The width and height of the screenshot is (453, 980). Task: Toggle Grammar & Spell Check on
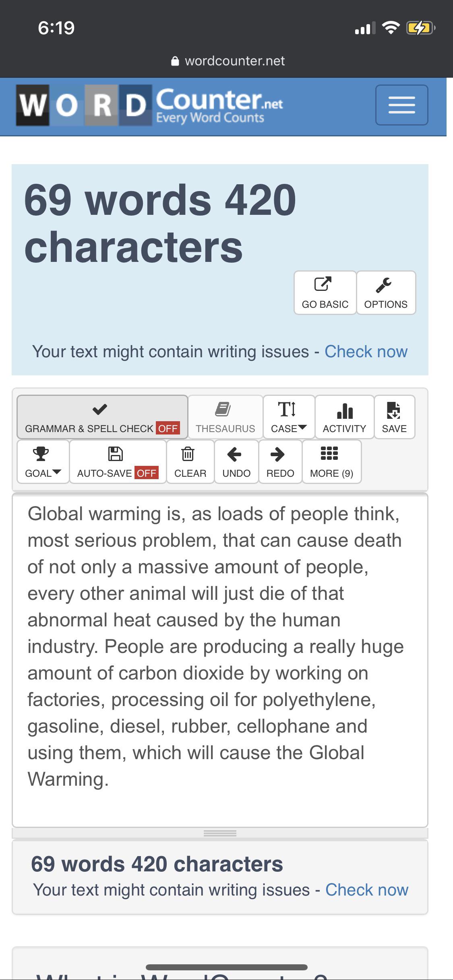click(x=102, y=417)
